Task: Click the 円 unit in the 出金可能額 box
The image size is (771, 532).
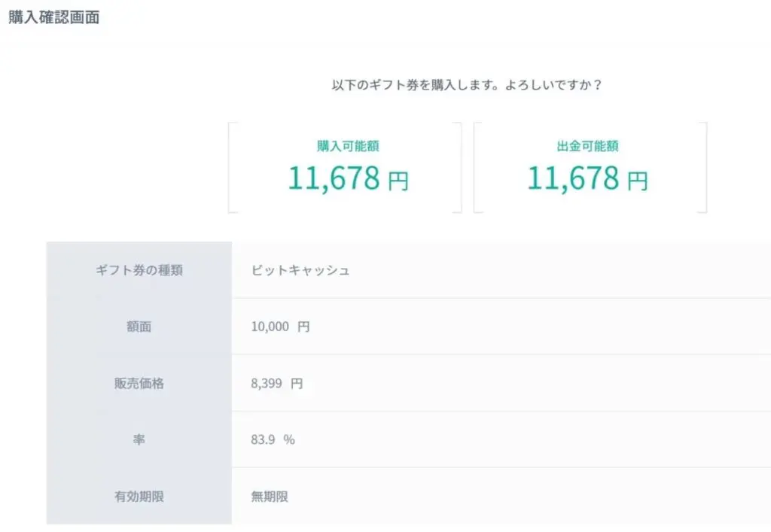Action: [638, 181]
